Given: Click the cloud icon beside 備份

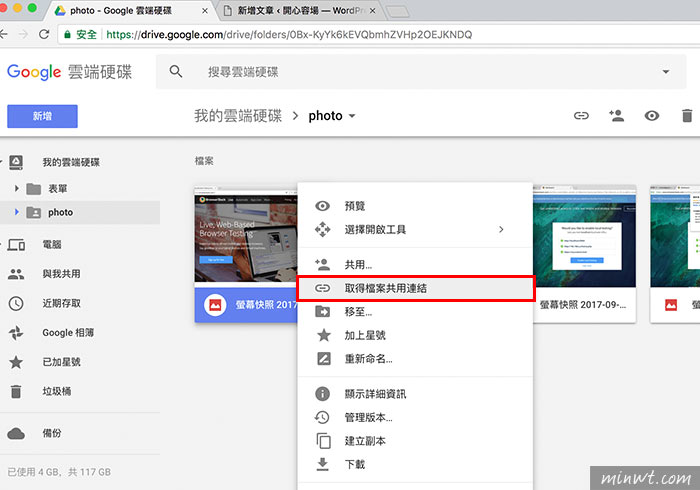Looking at the screenshot, I should point(16,433).
